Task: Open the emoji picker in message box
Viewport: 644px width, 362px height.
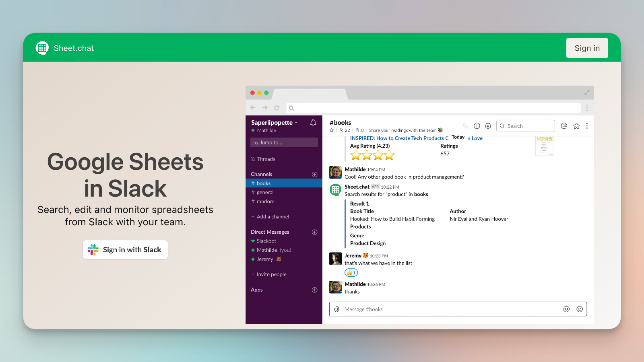Action: (x=580, y=309)
